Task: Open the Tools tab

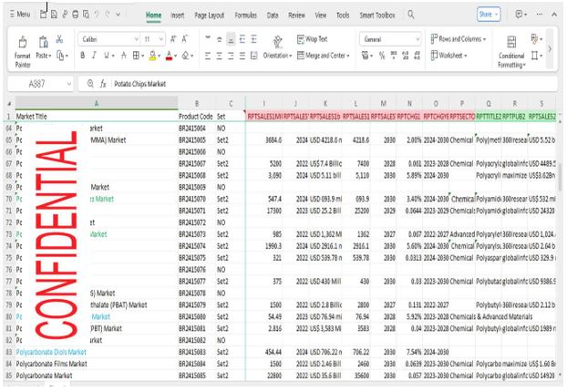Action: [343, 15]
